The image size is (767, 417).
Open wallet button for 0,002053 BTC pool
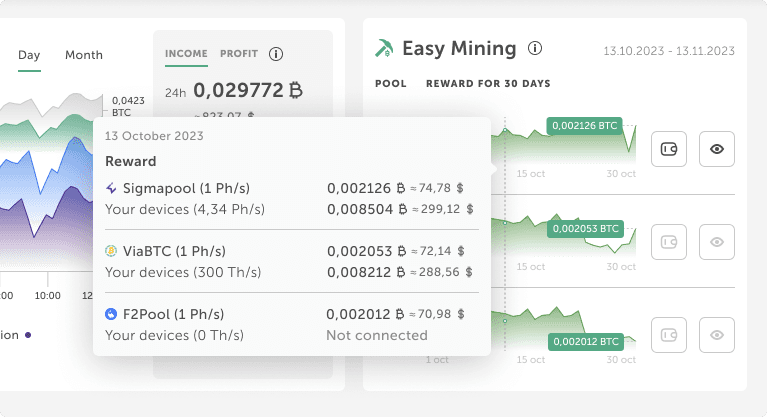pyautogui.click(x=669, y=242)
